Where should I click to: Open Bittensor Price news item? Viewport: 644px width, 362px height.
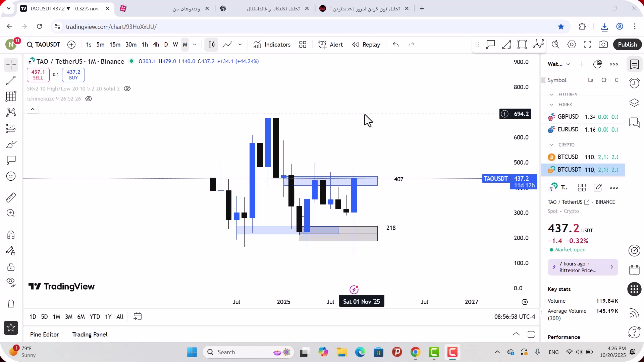coord(583,267)
